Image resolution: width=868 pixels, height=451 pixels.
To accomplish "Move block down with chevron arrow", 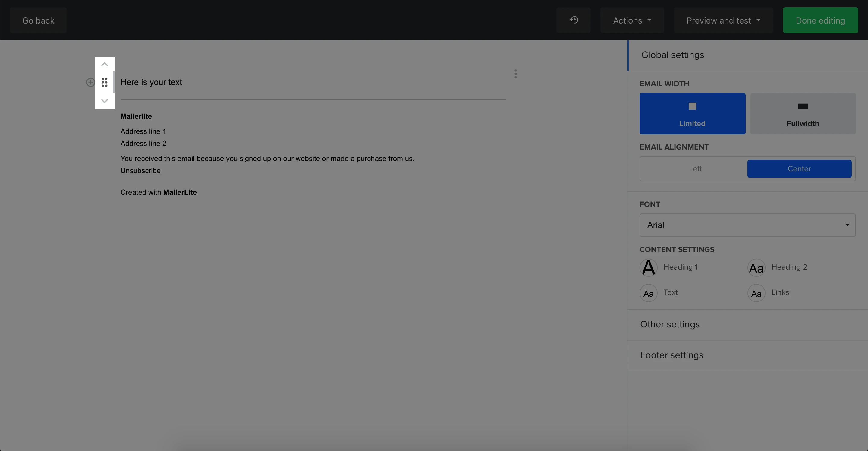I will 105,101.
